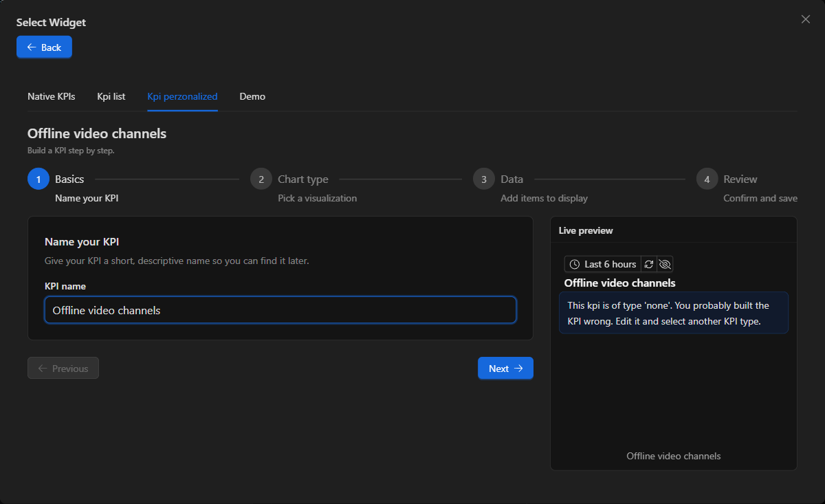Viewport: 825px width, 504px height.
Task: Jump to step 2 Chart type
Action: [x=261, y=179]
